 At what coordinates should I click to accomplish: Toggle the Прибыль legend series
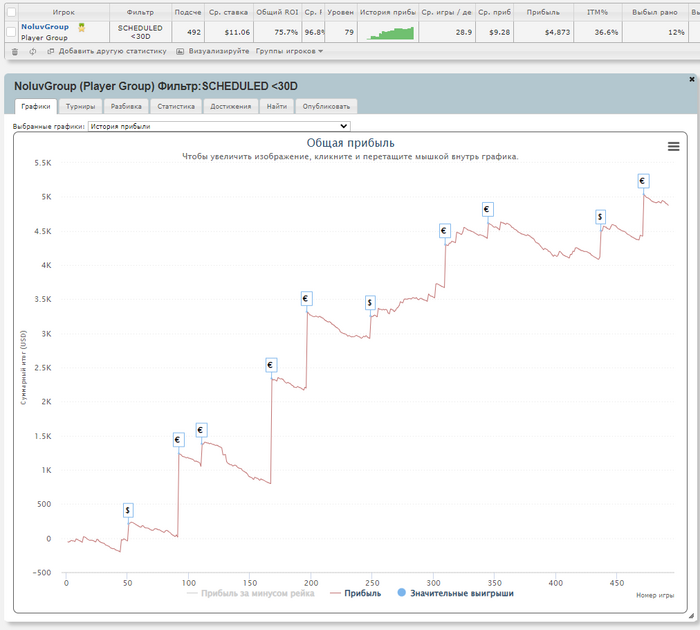[x=355, y=593]
